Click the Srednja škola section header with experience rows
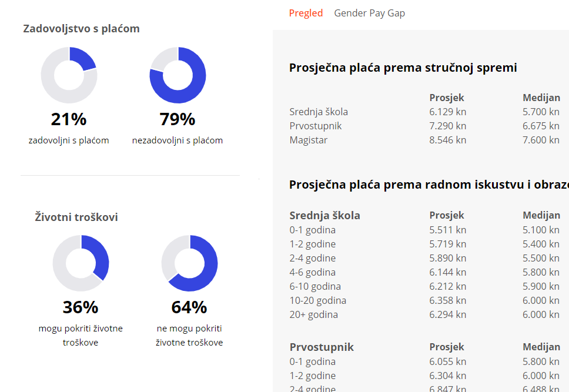 click(x=324, y=215)
